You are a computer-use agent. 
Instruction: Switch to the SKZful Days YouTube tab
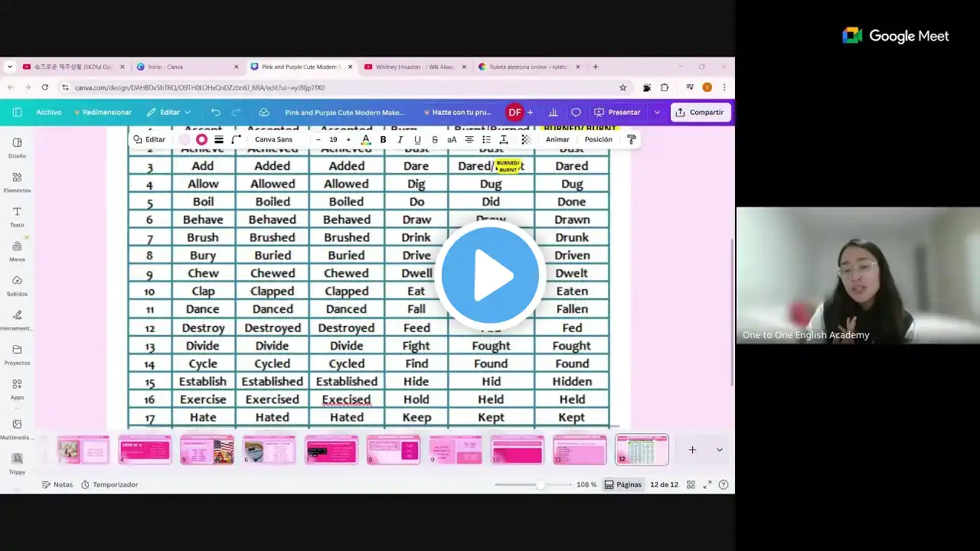tap(73, 67)
